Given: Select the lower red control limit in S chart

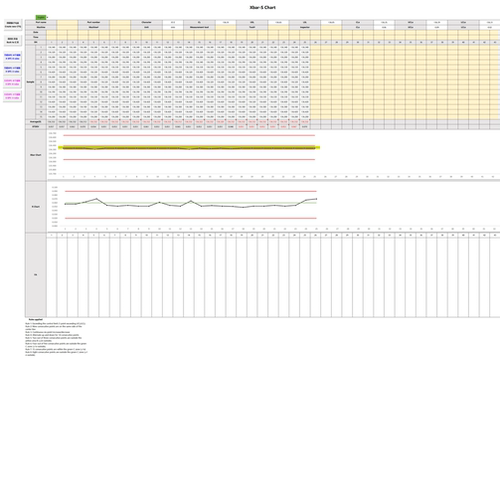Looking at the screenshot, I should (191, 218).
